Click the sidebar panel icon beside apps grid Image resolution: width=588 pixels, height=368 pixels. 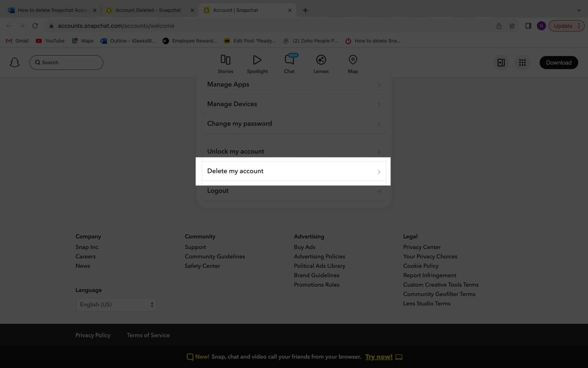click(501, 62)
